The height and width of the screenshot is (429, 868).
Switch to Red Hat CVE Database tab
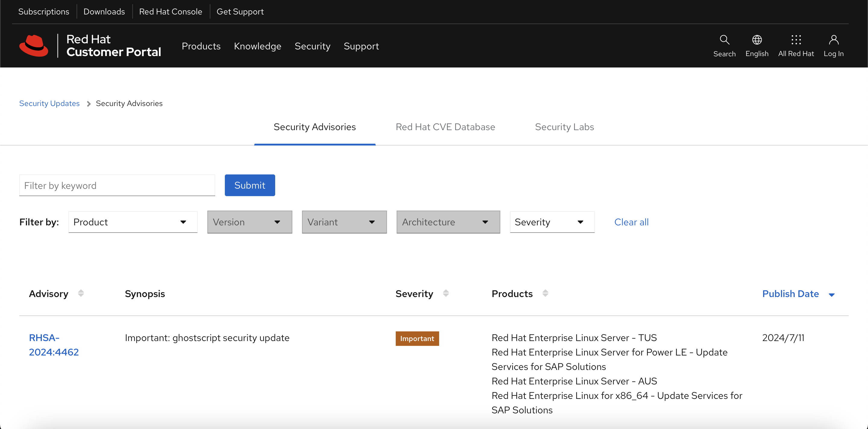445,127
